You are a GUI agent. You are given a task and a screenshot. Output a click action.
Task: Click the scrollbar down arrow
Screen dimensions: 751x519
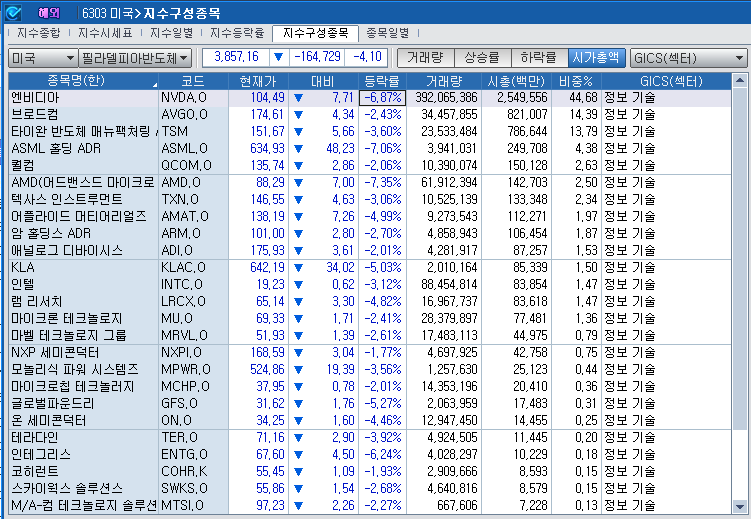tap(740, 506)
